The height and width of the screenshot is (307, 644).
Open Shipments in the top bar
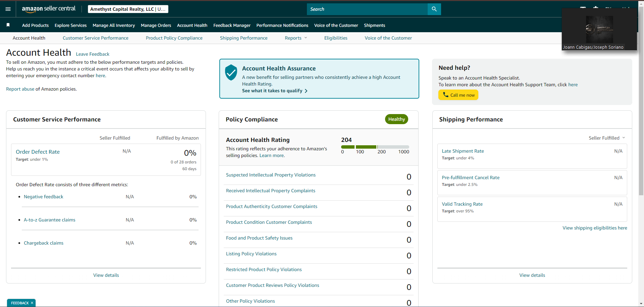tap(374, 25)
